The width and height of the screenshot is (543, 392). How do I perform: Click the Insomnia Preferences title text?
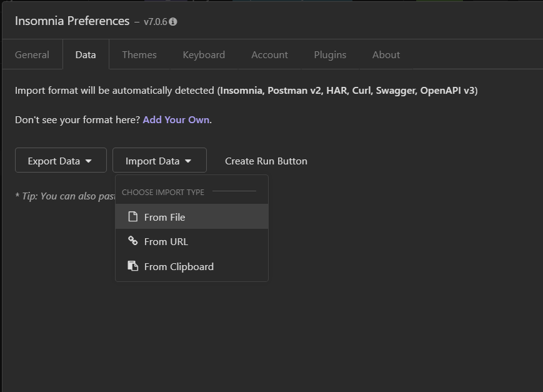(x=72, y=21)
